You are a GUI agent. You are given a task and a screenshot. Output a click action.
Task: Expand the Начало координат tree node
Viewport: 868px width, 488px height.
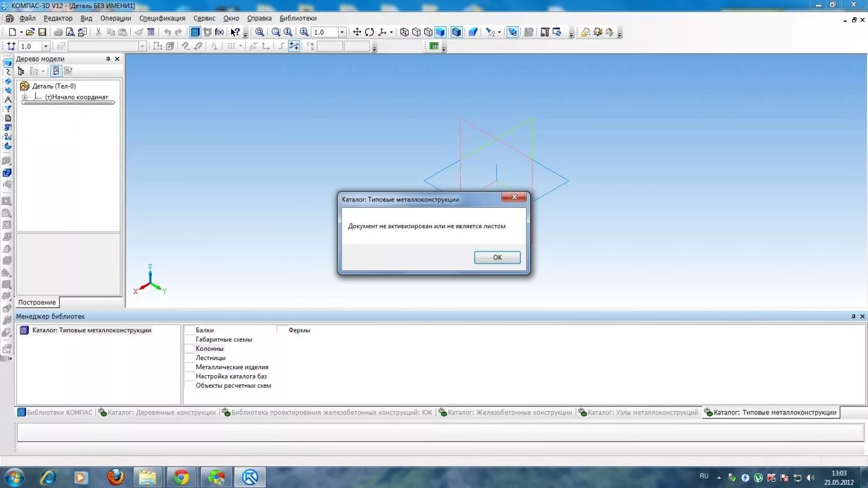(25, 97)
